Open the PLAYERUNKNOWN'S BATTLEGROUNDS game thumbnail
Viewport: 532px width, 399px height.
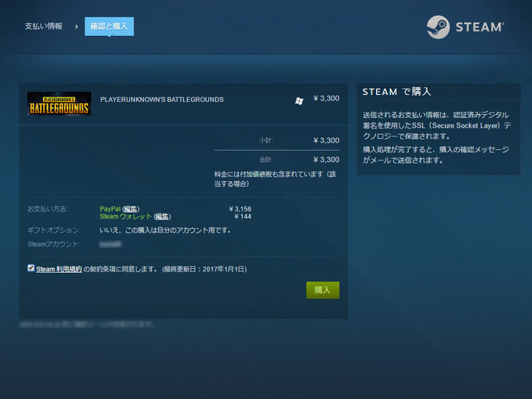click(59, 104)
